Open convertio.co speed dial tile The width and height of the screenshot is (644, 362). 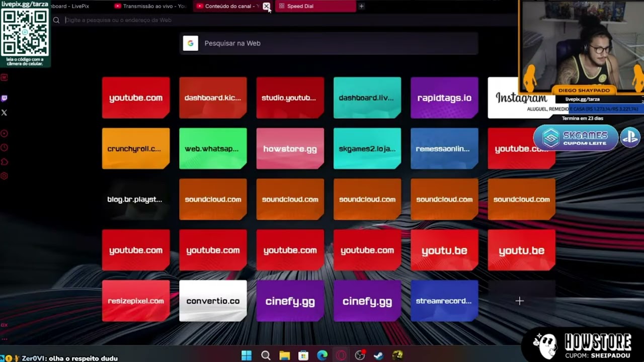pos(213,301)
